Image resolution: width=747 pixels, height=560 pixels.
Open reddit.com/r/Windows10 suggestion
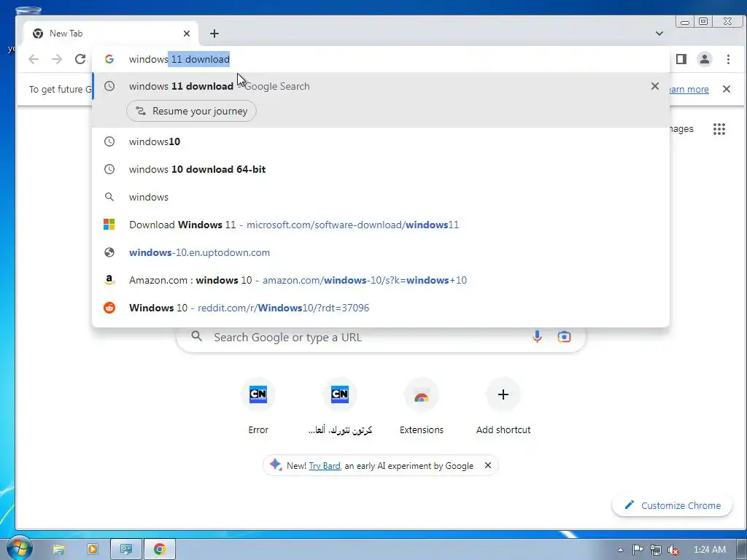point(381,308)
